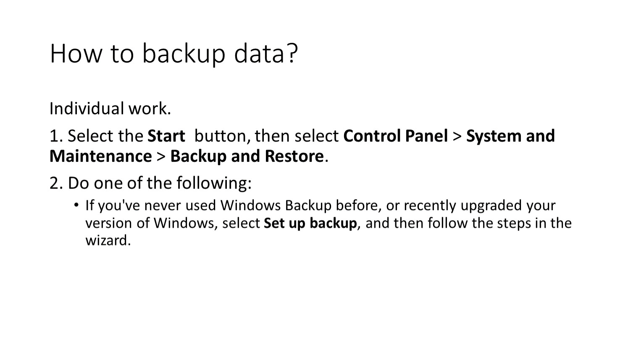644x363 pixels.
Task: Click the '>' separator after Control Panel
Action: tap(457, 136)
